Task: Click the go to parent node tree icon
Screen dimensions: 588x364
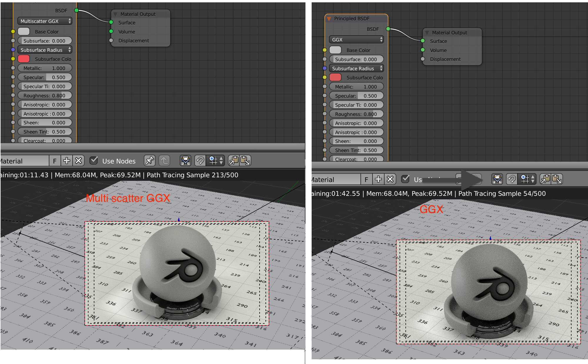Action: click(164, 161)
